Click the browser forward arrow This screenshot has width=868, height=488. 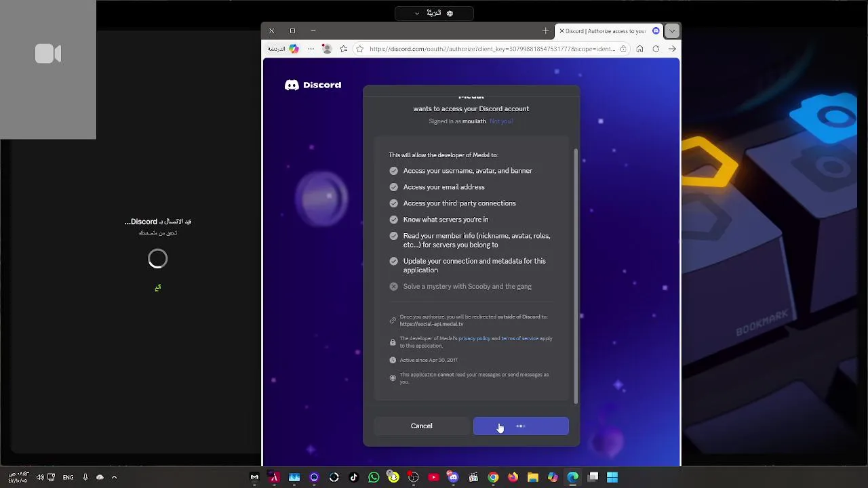[672, 49]
